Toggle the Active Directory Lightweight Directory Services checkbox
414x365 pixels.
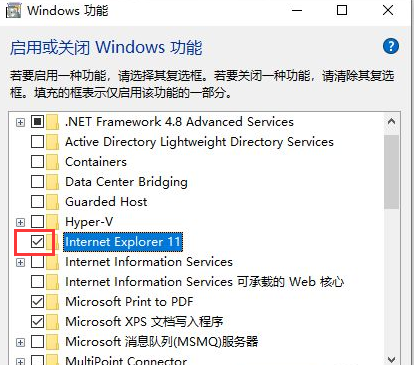tap(37, 142)
